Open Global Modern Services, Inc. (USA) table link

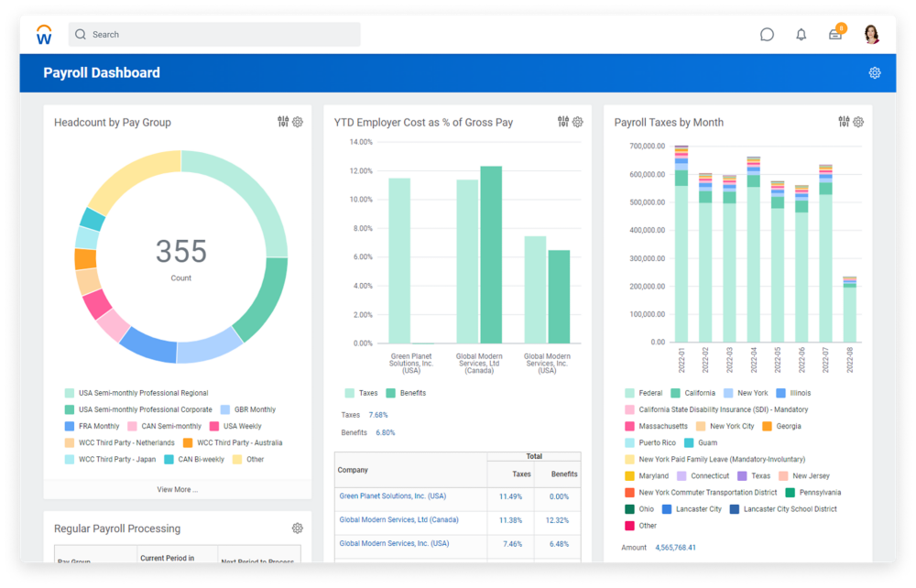394,543
